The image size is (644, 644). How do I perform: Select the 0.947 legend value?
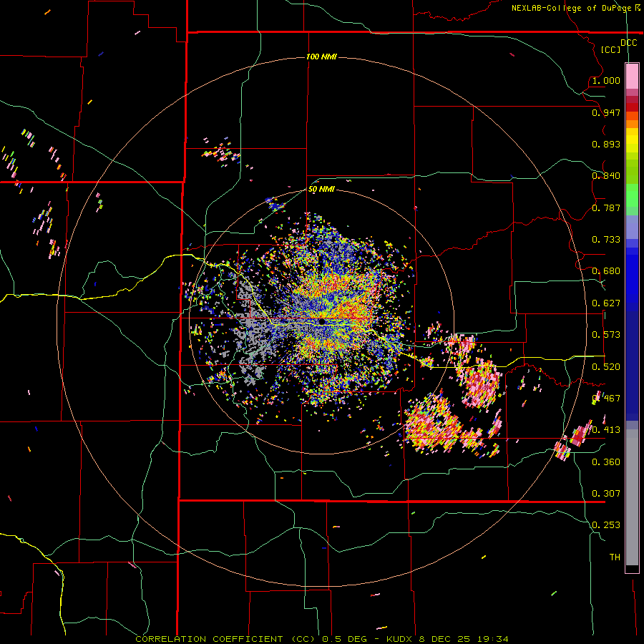(x=606, y=112)
